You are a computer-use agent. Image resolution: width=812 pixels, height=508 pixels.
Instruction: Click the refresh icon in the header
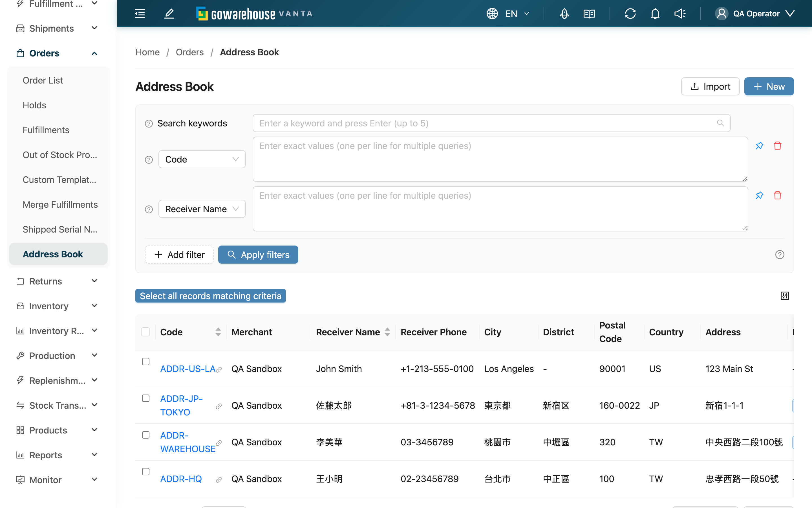630,14
